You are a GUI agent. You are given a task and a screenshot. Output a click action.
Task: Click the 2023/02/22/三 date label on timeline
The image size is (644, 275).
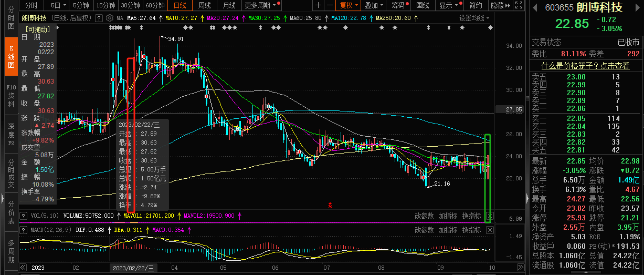point(133,268)
